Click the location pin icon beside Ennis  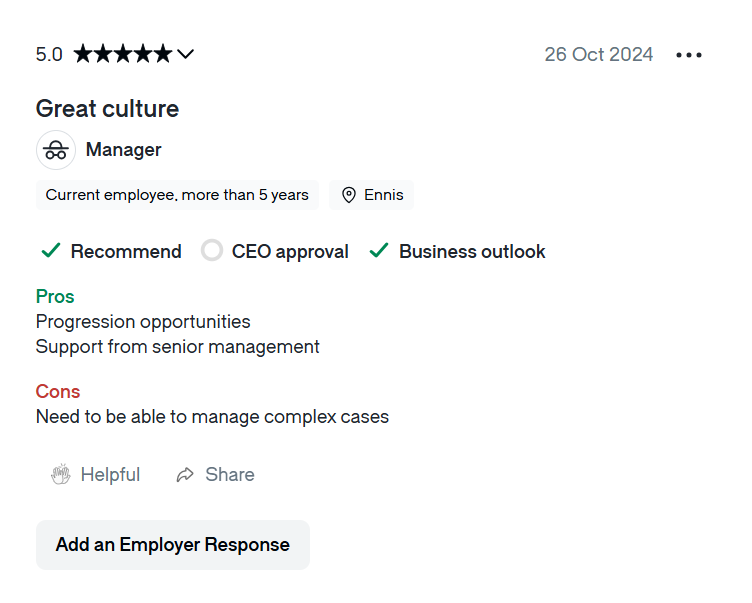pyautogui.click(x=349, y=195)
